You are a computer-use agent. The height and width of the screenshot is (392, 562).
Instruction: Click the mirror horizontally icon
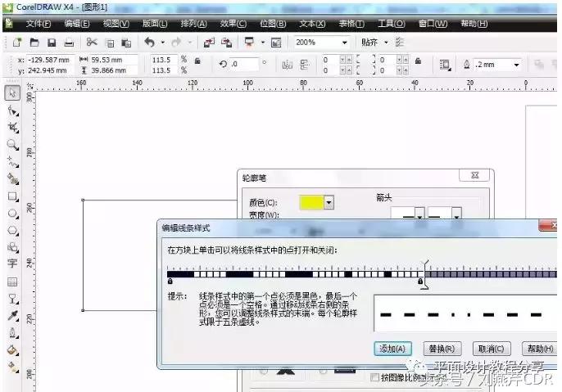(287, 65)
